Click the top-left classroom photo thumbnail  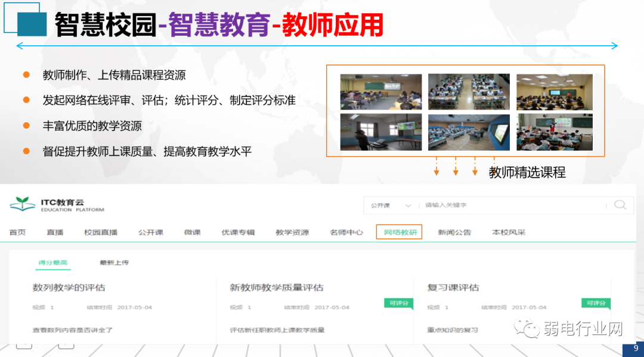[x=380, y=91]
